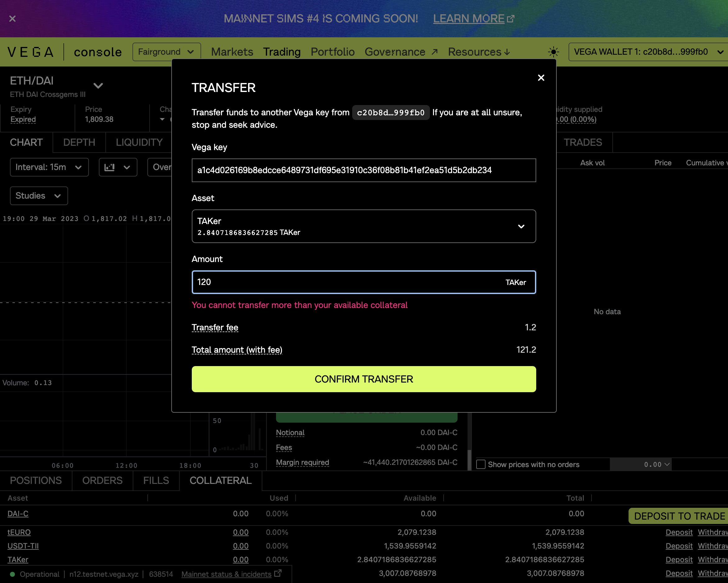Viewport: 728px width, 583px height.
Task: Open the Deposit link for USDT-TII
Action: 679,546
